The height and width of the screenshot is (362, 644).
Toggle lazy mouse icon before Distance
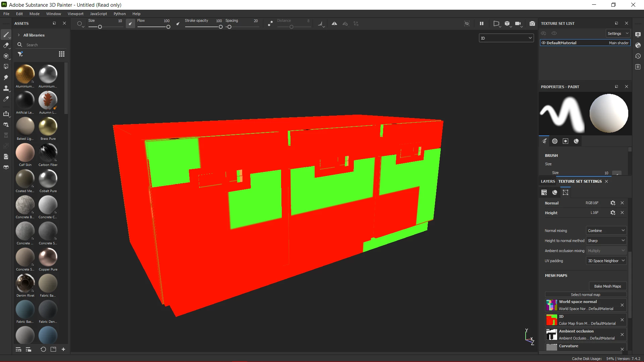[270, 23]
